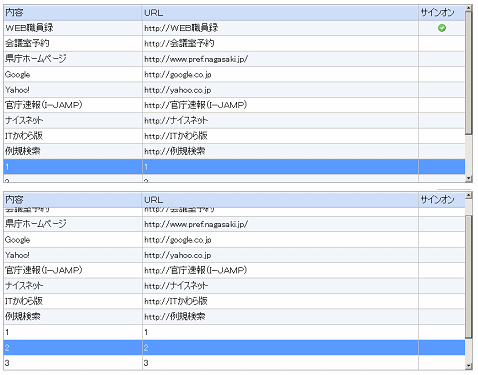Select the 官庁速報(i-JAMP) name cell in the bottom table
478x375 pixels.
[x=73, y=270]
